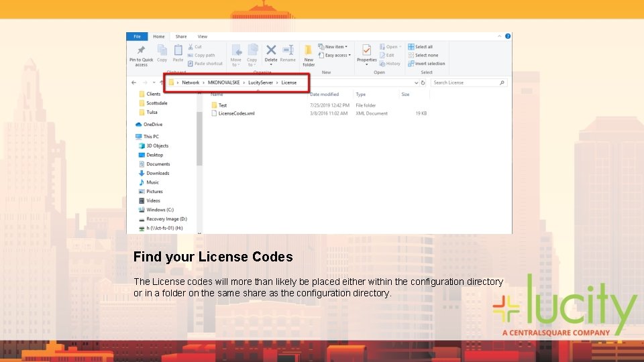
Task: Click Copy path in Clipboard group
Action: (x=201, y=56)
